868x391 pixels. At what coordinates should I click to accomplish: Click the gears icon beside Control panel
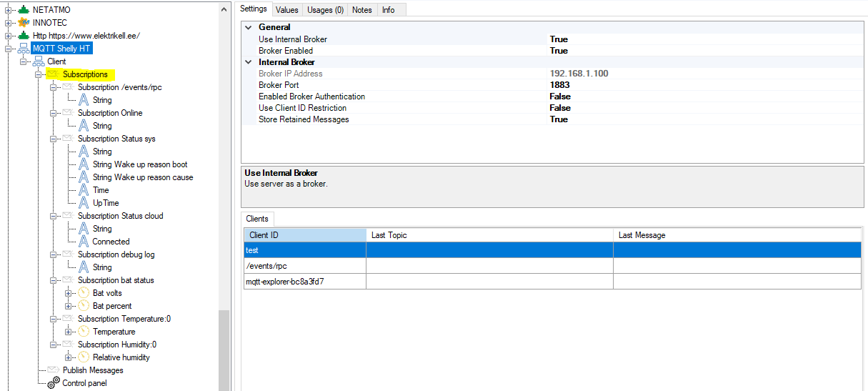point(54,383)
